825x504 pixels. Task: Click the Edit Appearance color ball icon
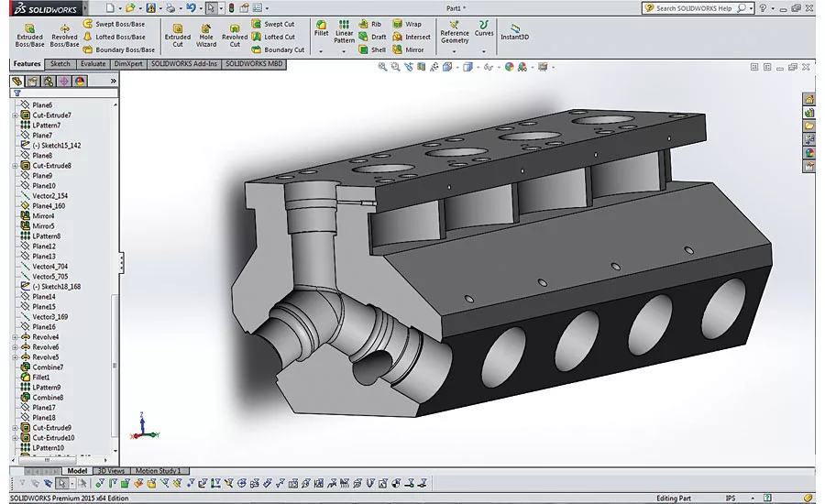click(509, 67)
